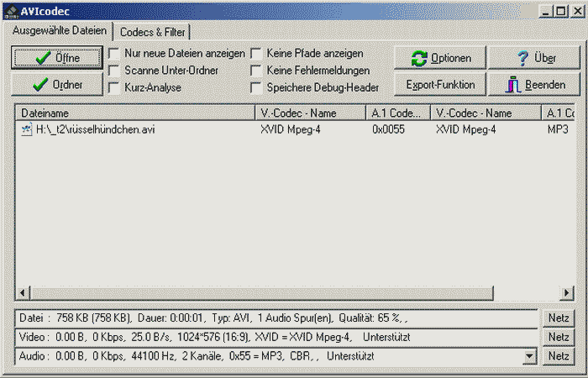
Task: Toggle Speichere Debug-Header checkbox
Action: point(256,87)
